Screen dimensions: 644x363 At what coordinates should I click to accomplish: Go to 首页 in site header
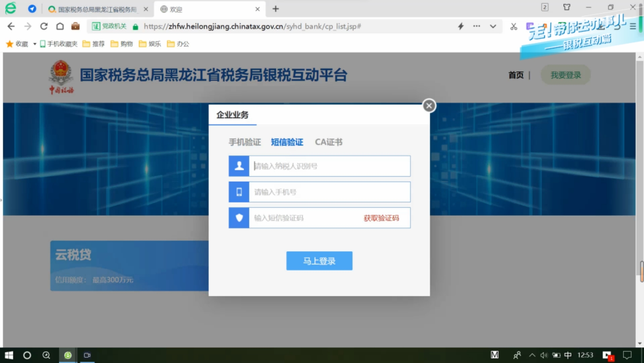point(516,75)
